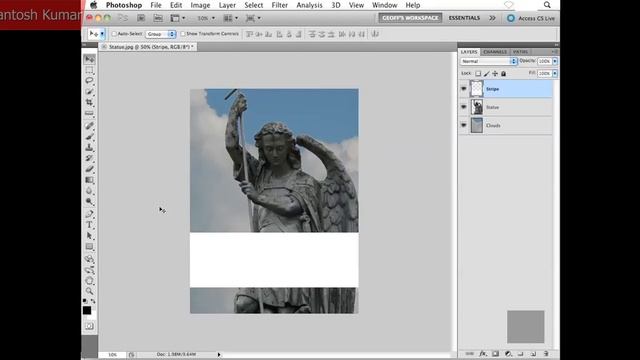
Task: Open the Screen Mode dropdown
Action: tap(253, 18)
